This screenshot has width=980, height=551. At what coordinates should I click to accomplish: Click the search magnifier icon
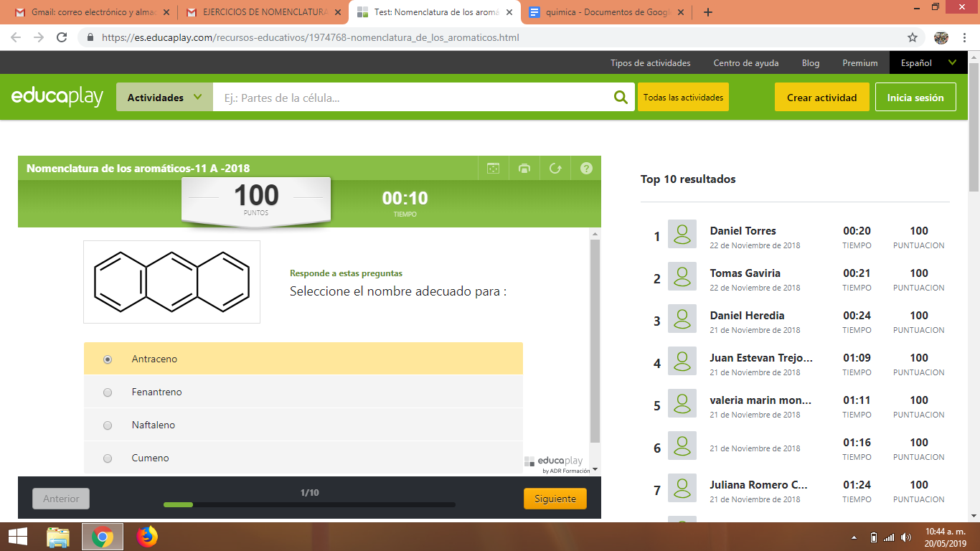[621, 98]
